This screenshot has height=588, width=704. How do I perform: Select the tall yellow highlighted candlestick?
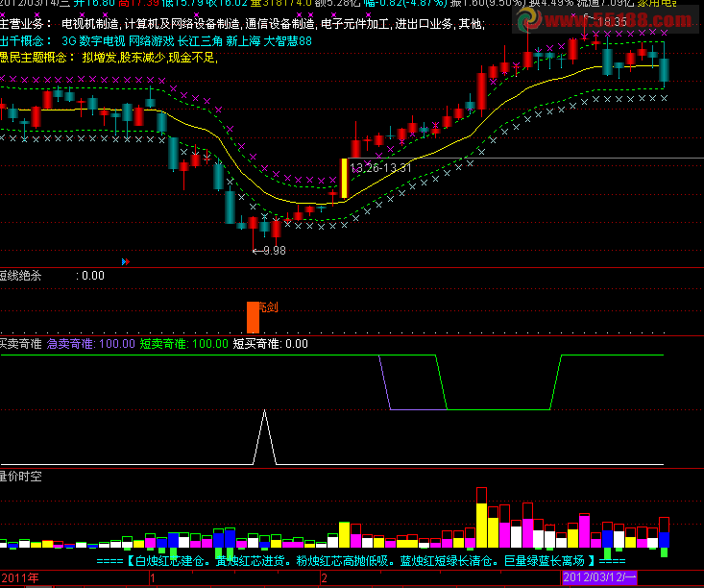tap(345, 179)
